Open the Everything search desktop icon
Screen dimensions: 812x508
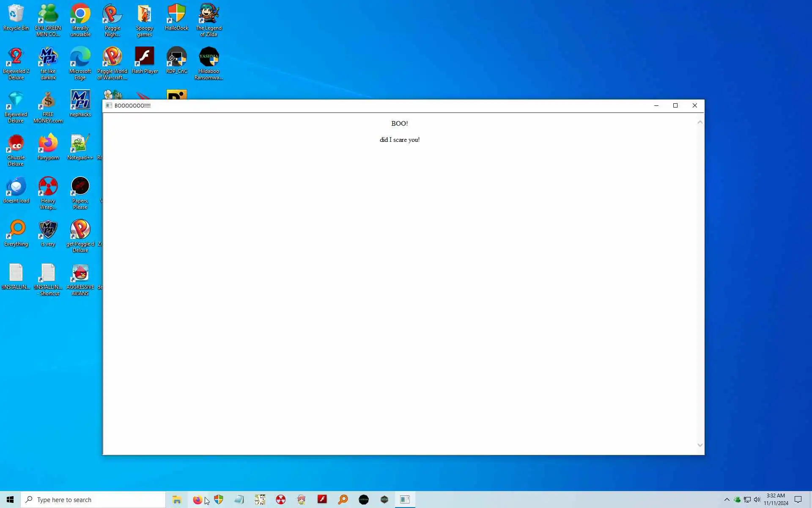coord(16,232)
